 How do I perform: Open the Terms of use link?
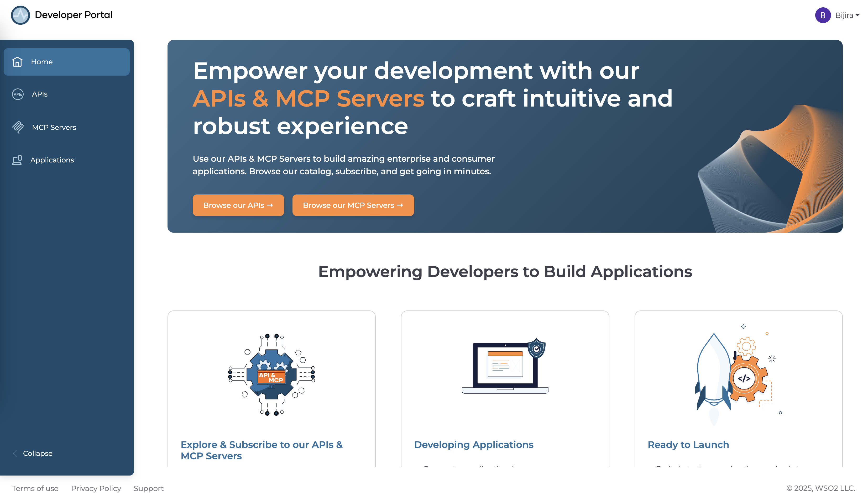click(35, 488)
